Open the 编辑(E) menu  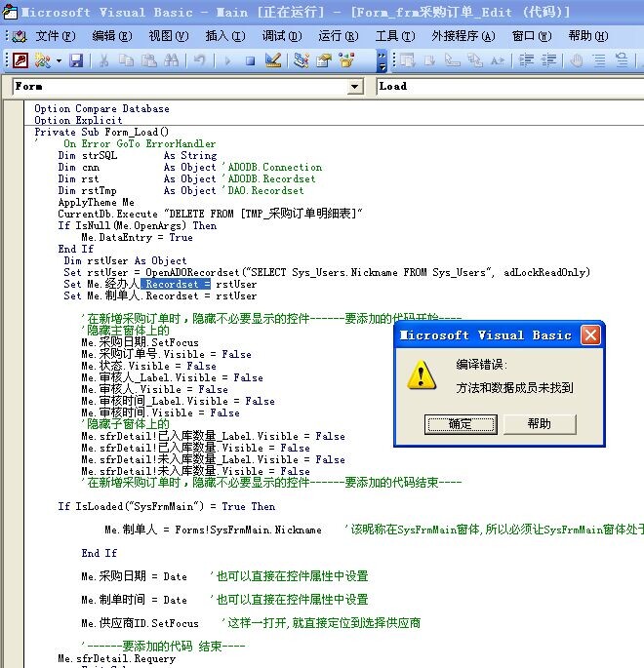pos(112,36)
